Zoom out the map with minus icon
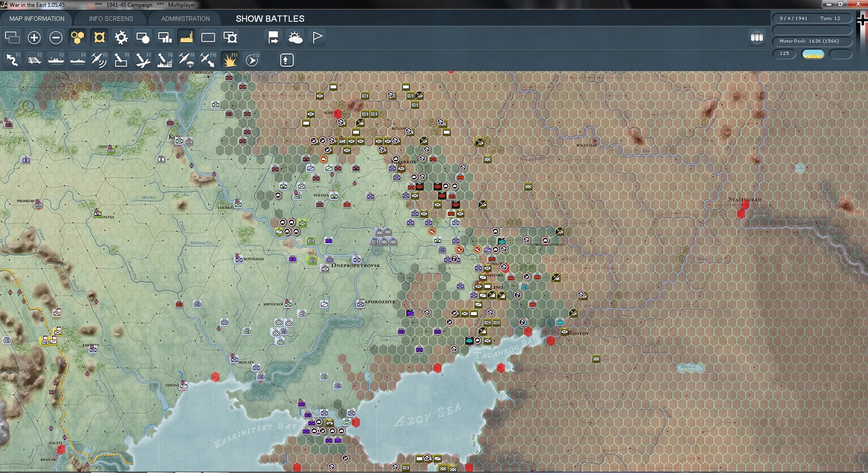Screen dimensions: 868x473 tap(56, 37)
